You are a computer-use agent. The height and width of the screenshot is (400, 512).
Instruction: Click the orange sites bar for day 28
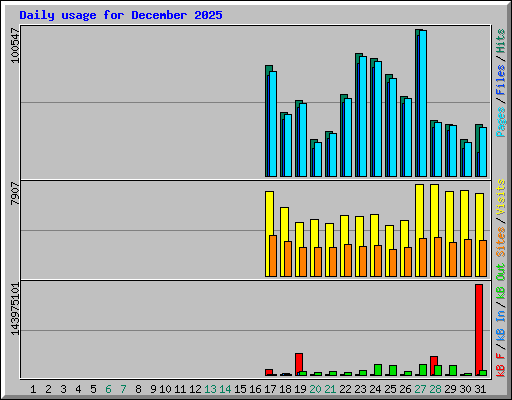coord(438,257)
